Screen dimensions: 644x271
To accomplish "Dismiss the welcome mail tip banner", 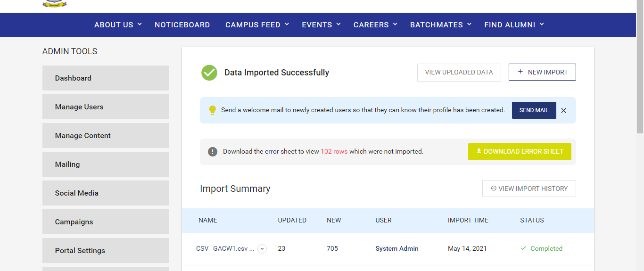I will [x=563, y=110].
